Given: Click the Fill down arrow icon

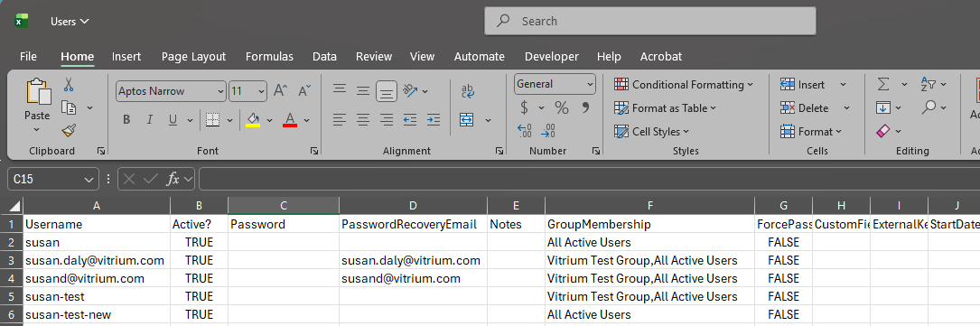Looking at the screenshot, I should [883, 107].
